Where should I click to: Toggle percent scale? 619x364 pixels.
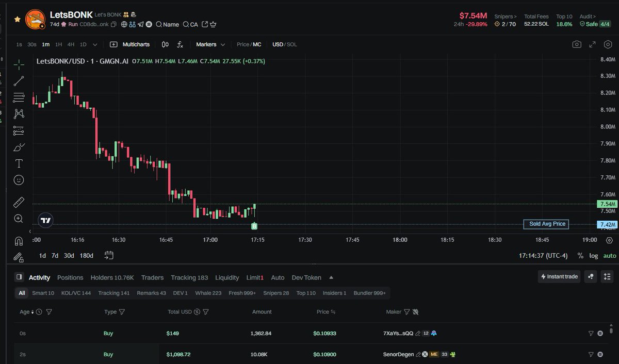coord(580,256)
